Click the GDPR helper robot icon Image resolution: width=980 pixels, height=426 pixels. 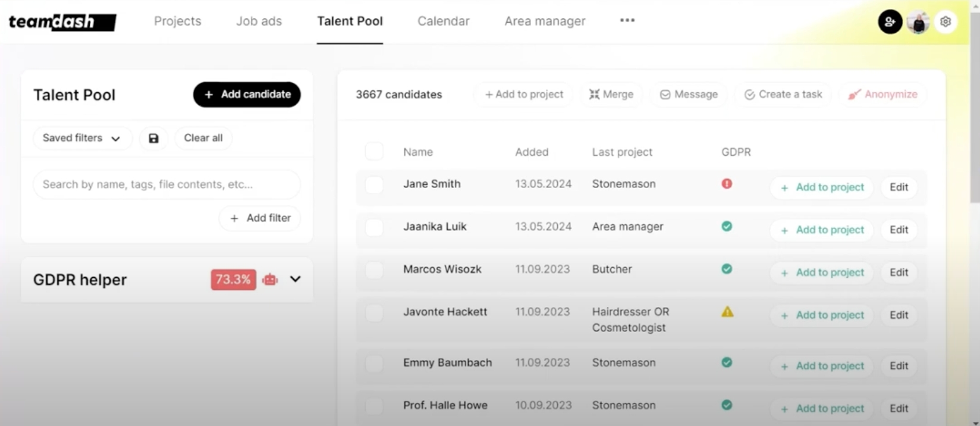[270, 280]
